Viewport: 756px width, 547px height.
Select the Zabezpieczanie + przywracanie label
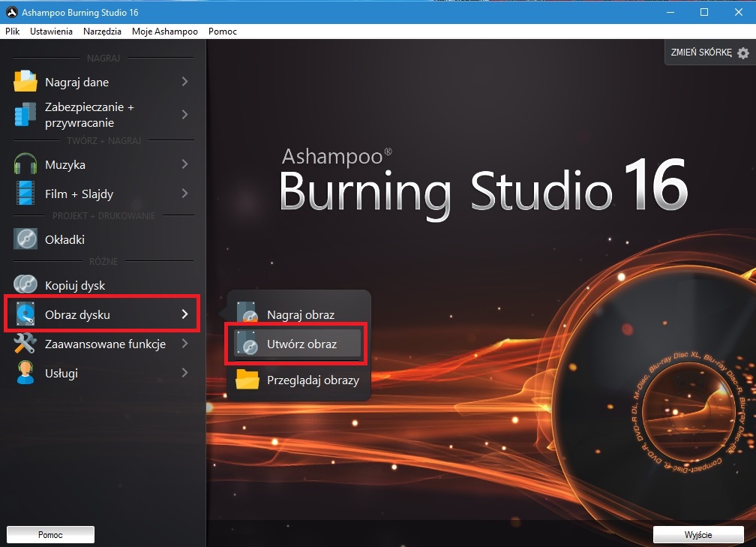(89, 115)
